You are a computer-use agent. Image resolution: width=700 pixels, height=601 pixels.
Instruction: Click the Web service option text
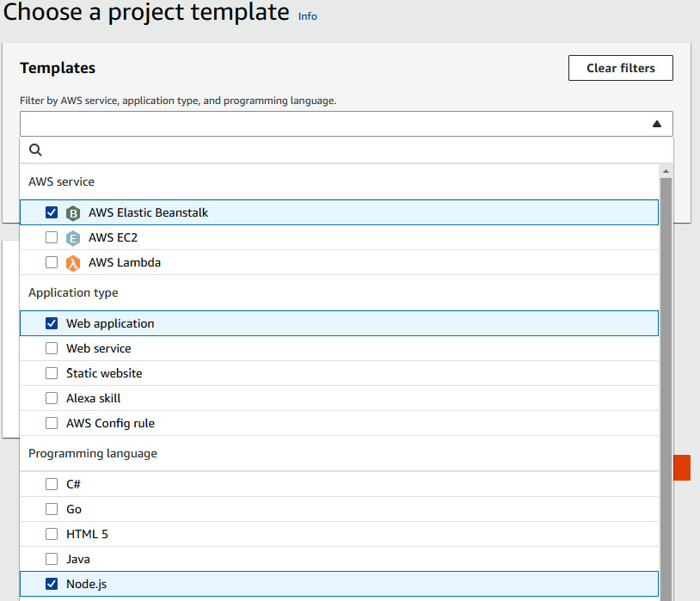(99, 348)
